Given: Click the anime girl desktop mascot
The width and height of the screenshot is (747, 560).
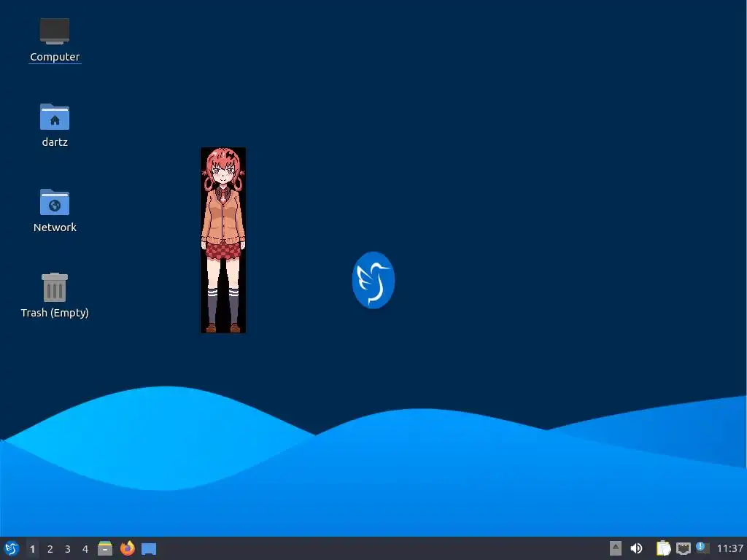Looking at the screenshot, I should click(x=223, y=240).
